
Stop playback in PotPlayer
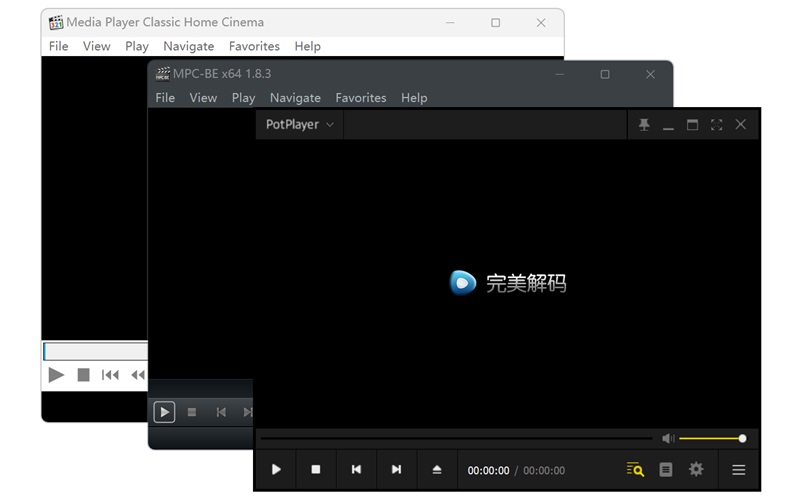pos(316,470)
